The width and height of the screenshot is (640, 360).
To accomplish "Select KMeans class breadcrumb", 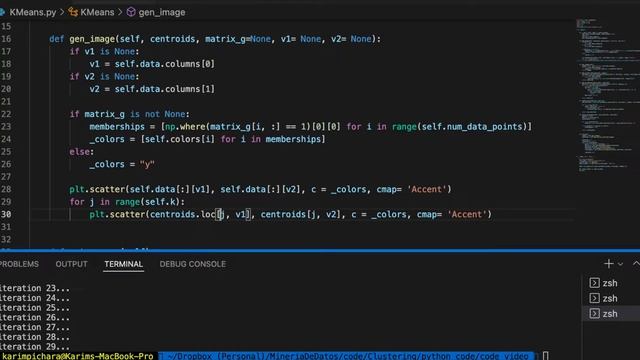I will coord(97,12).
